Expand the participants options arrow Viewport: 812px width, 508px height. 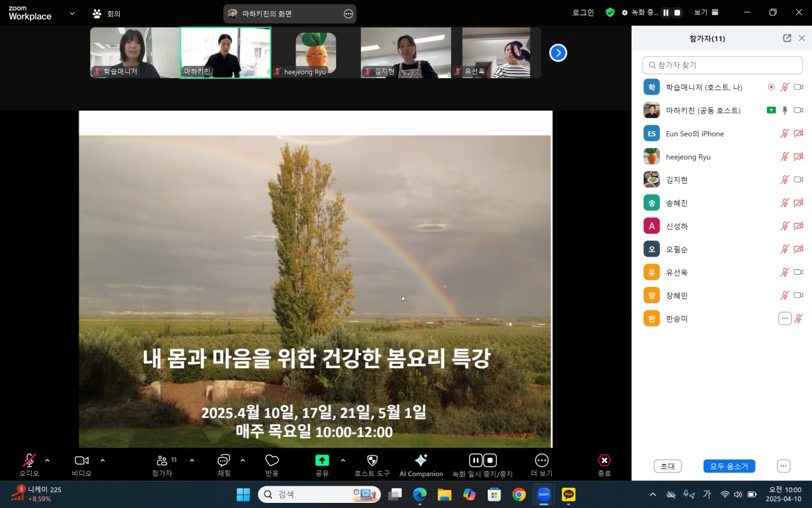tap(192, 460)
